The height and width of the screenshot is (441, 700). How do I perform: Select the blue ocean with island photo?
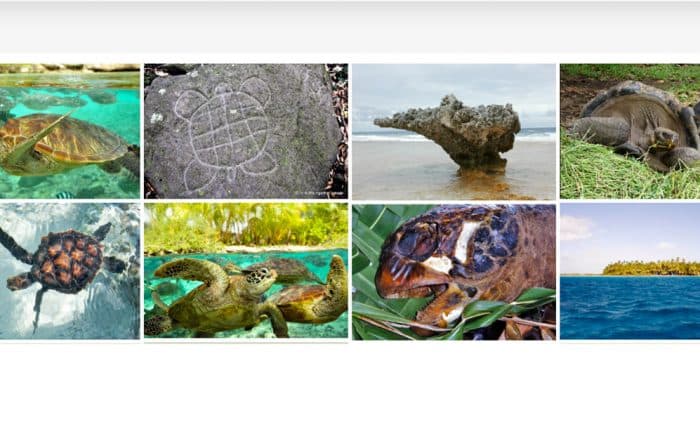pos(630,271)
